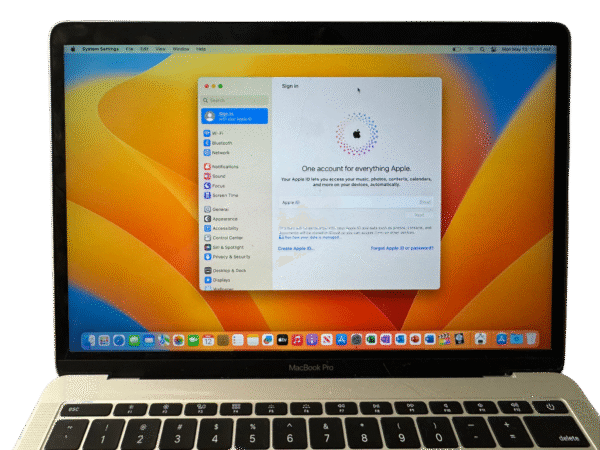Image resolution: width=600 pixels, height=450 pixels.
Task: Open Bluetooth settings in sidebar
Action: tap(218, 143)
